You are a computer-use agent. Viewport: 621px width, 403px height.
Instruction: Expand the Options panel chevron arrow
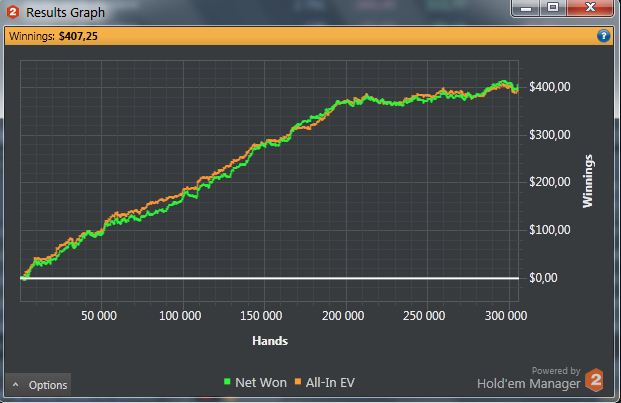15,384
